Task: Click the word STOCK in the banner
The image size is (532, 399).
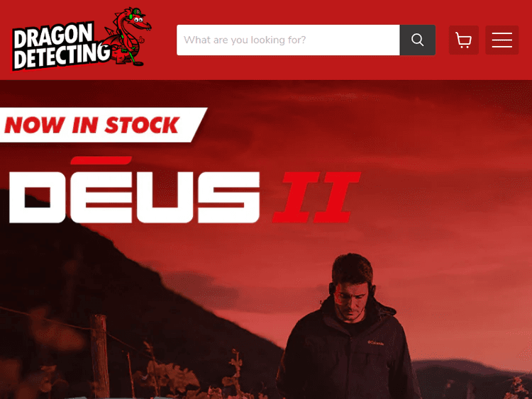Action: tap(142, 125)
